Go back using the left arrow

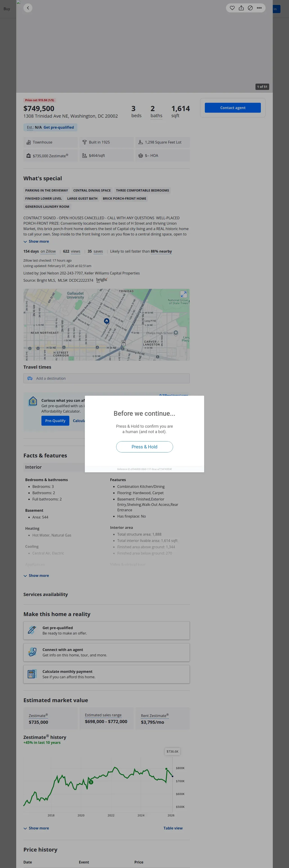[x=28, y=8]
